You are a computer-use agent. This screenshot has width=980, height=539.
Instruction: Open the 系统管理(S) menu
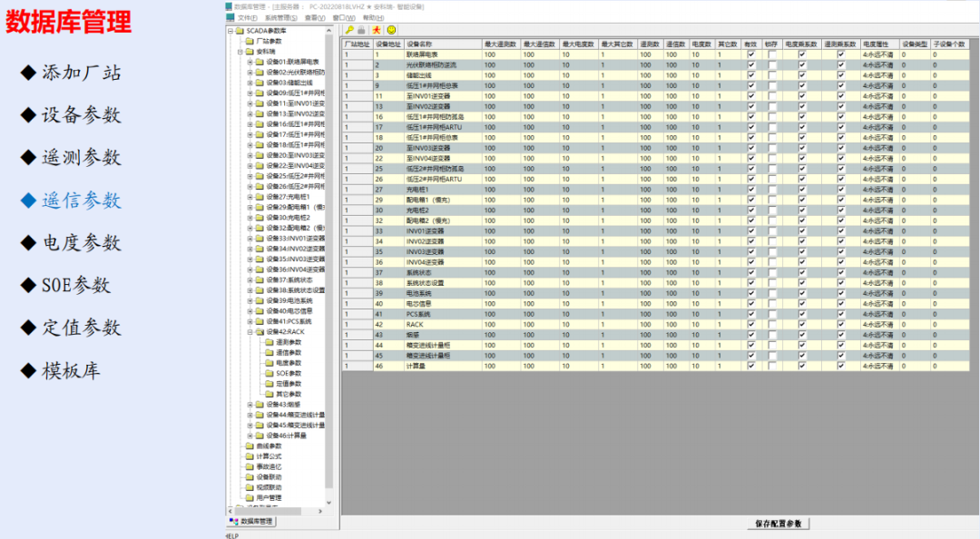(281, 18)
